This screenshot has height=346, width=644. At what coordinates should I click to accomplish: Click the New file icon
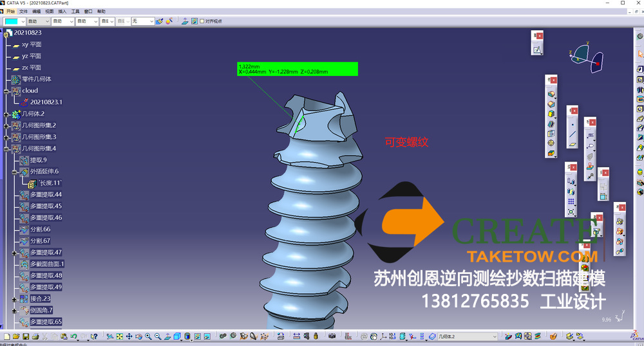point(6,336)
